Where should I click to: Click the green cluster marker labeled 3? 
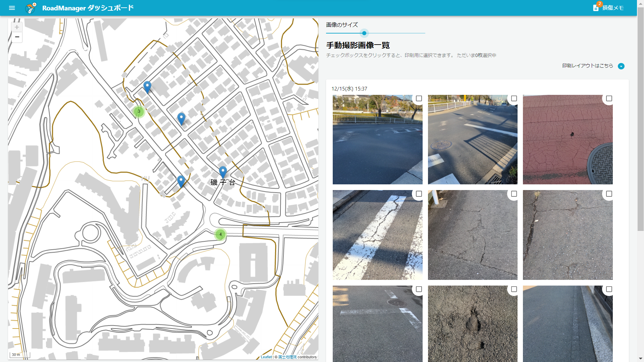tap(139, 111)
